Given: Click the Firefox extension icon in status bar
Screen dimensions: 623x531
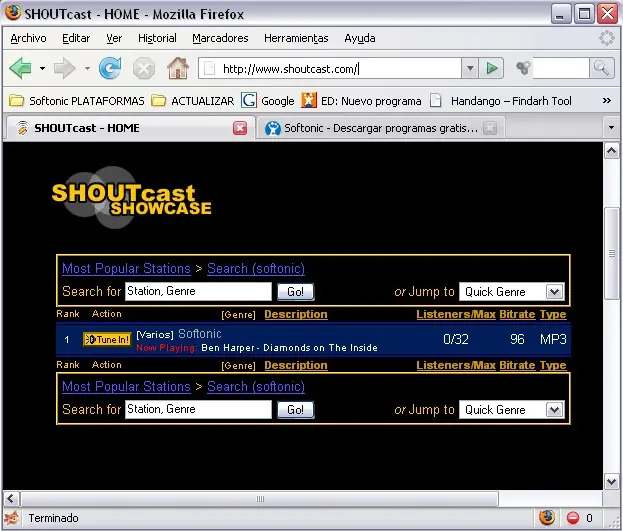Looking at the screenshot, I should 547,517.
